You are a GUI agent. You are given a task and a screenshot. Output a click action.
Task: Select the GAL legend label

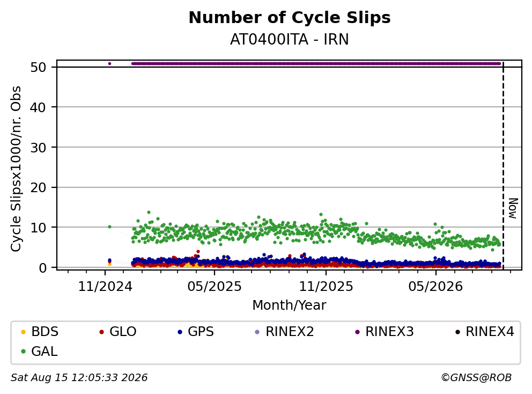click(x=45, y=352)
